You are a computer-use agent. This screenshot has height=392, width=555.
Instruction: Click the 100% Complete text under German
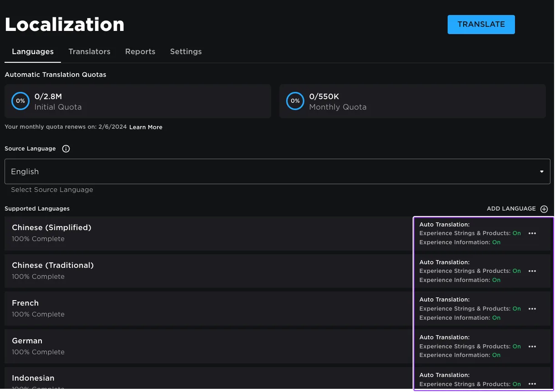pyautogui.click(x=38, y=352)
